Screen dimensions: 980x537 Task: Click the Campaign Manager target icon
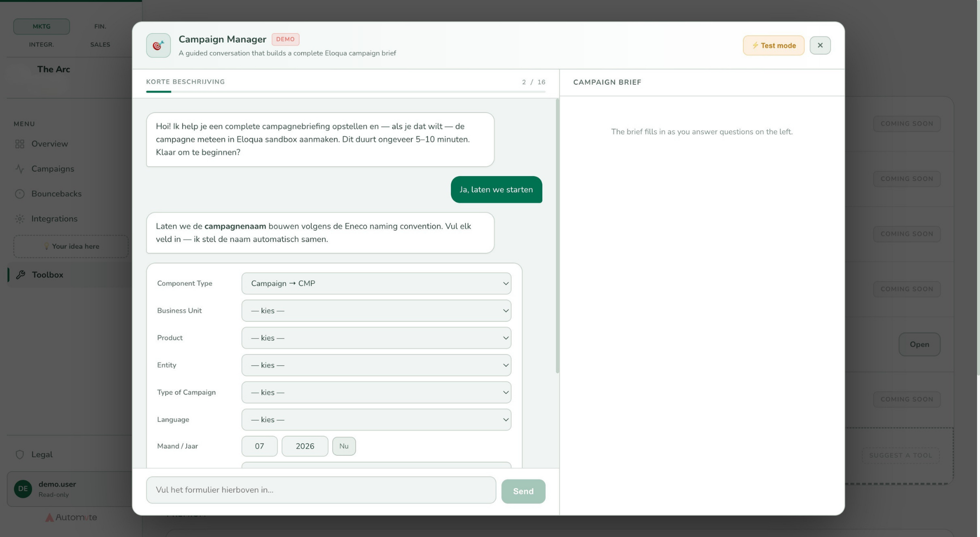158,46
